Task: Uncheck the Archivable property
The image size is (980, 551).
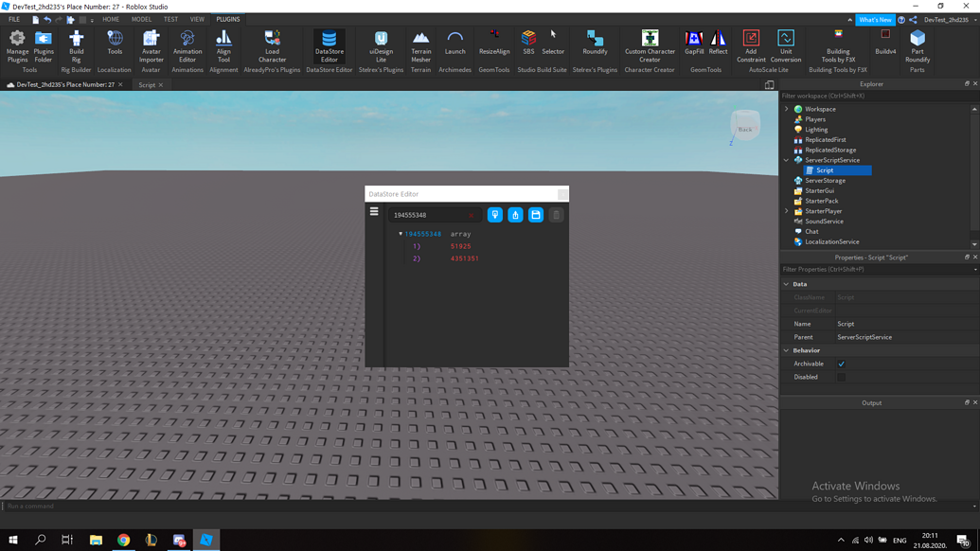Action: click(841, 364)
